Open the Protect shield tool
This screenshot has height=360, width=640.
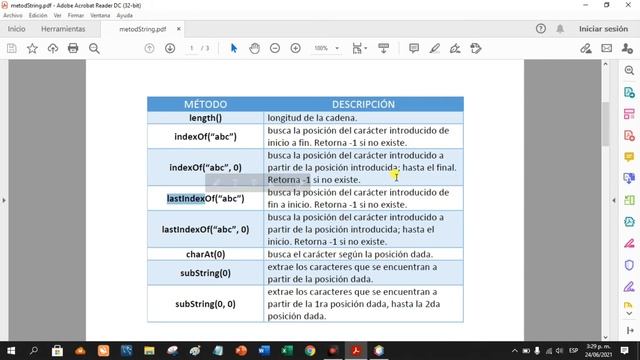point(629,265)
